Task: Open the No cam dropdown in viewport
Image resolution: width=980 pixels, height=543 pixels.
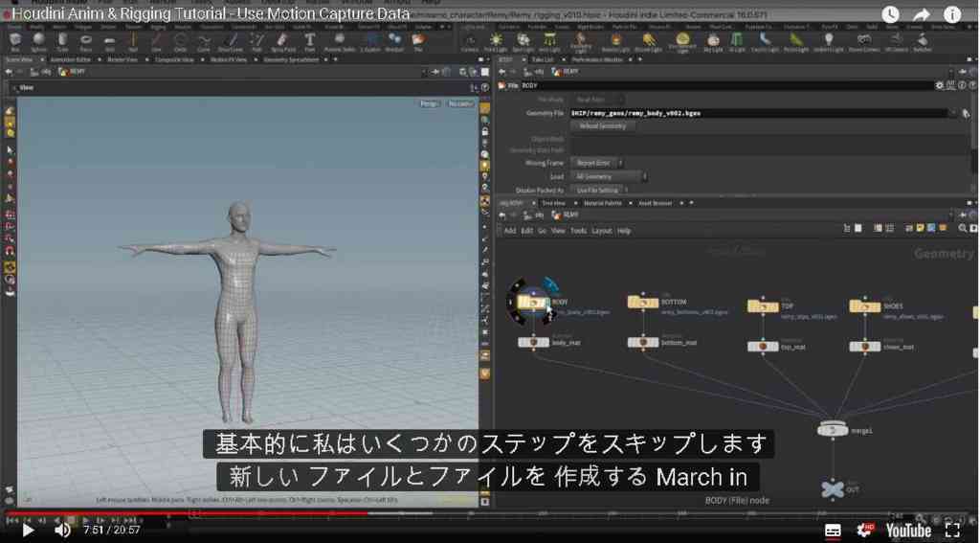Action: coord(461,103)
